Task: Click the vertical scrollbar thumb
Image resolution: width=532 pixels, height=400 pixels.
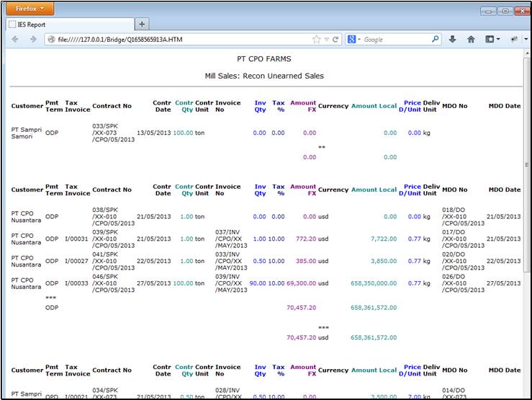Action: click(x=526, y=165)
